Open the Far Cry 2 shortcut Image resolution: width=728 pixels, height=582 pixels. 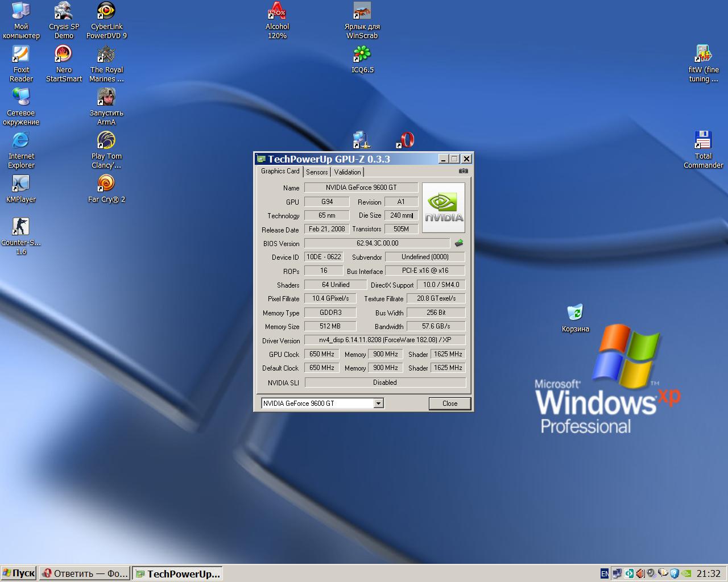[106, 189]
